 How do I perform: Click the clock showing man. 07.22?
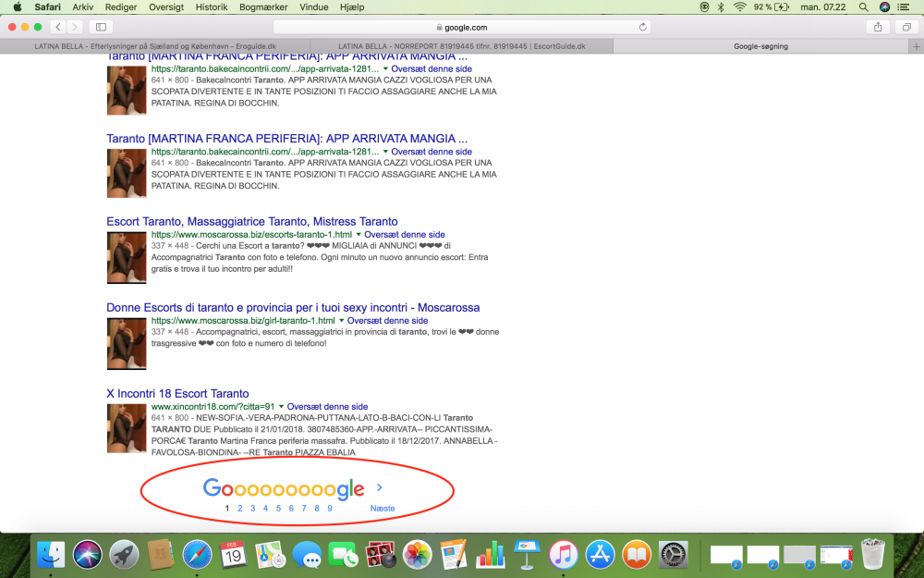822,7
